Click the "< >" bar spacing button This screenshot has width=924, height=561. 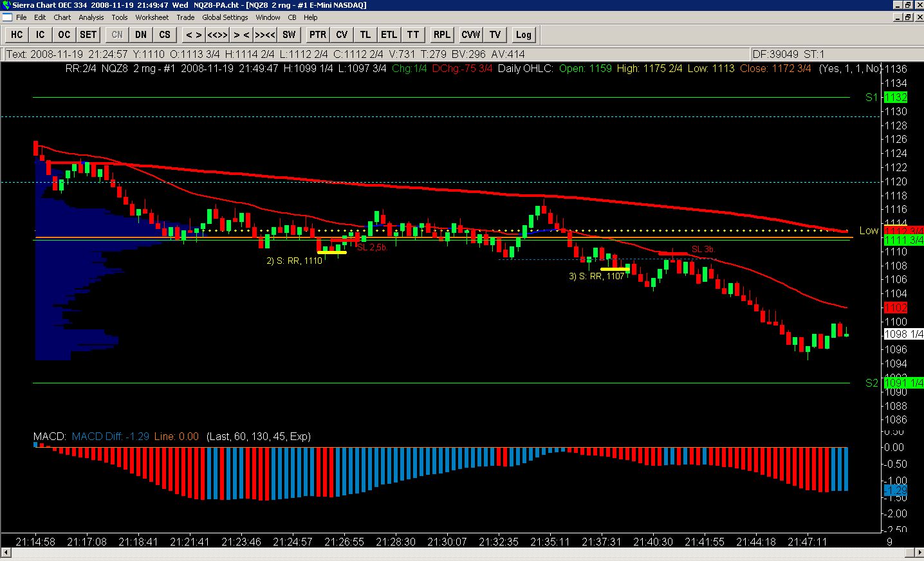coord(194,35)
